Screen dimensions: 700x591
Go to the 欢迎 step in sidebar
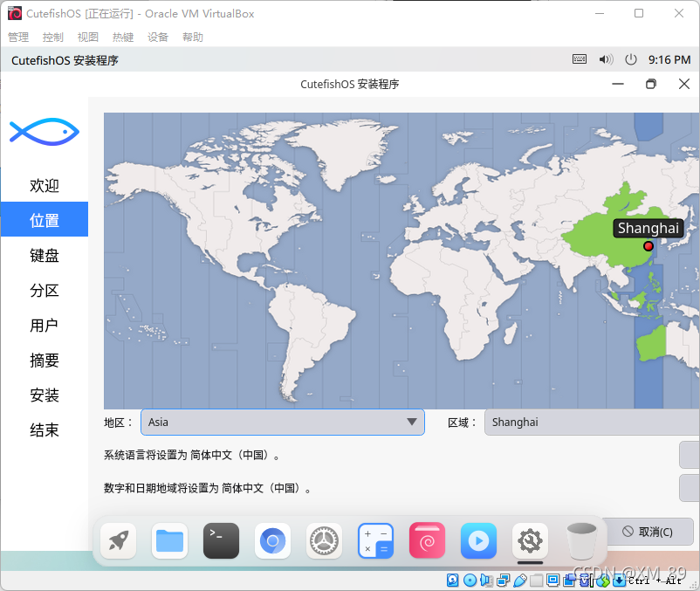45,185
